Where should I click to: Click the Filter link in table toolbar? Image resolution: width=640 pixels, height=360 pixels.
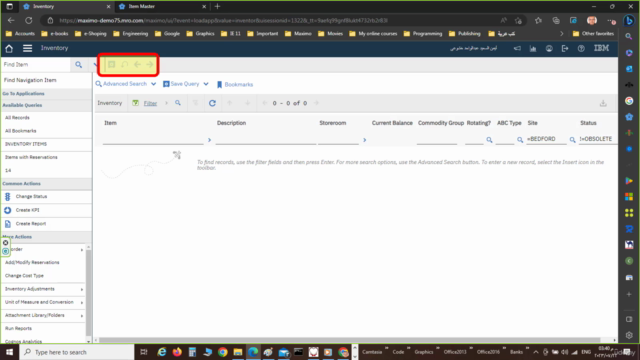pyautogui.click(x=150, y=103)
